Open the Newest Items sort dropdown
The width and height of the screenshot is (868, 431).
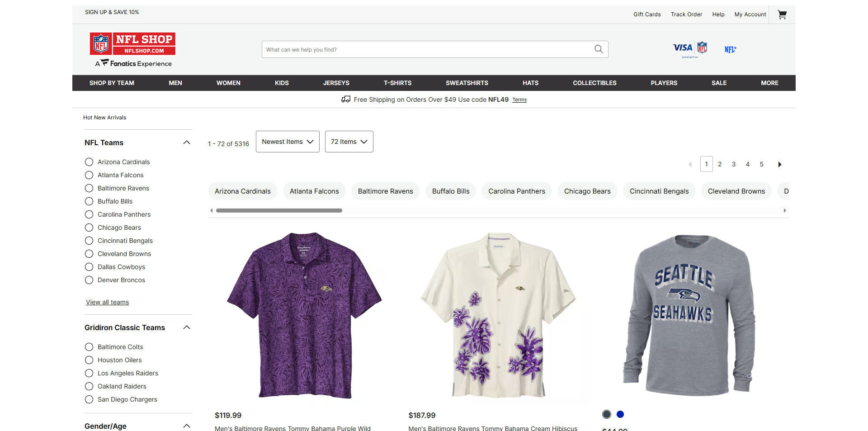coord(288,142)
